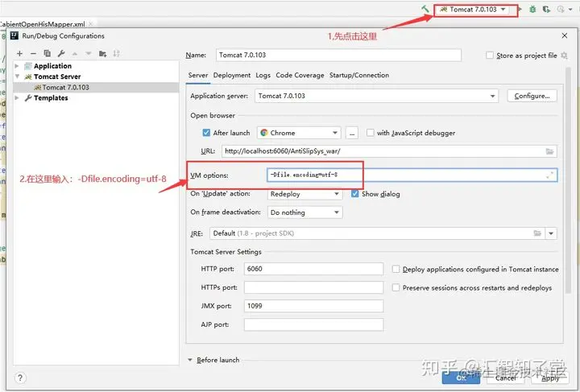Click the empty HTTPs port field
Image resolution: width=580 pixels, height=392 pixels.
[x=313, y=287]
